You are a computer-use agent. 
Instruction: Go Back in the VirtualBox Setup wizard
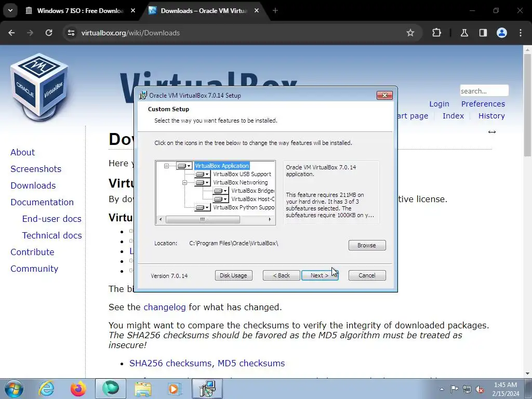pos(281,275)
